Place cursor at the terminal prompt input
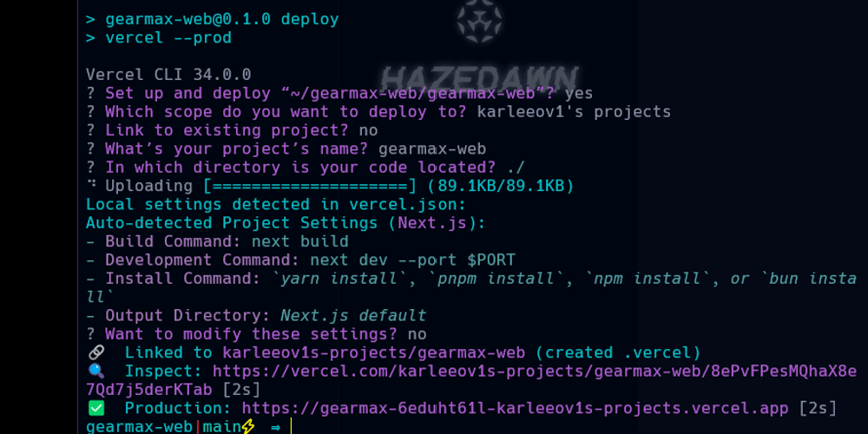The image size is (868, 434). (291, 427)
